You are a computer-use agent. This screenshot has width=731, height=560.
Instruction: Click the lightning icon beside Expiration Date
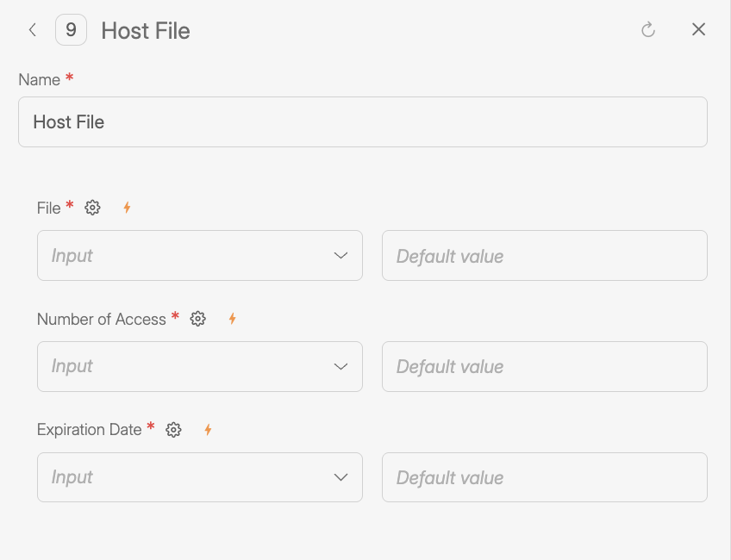[x=207, y=429]
